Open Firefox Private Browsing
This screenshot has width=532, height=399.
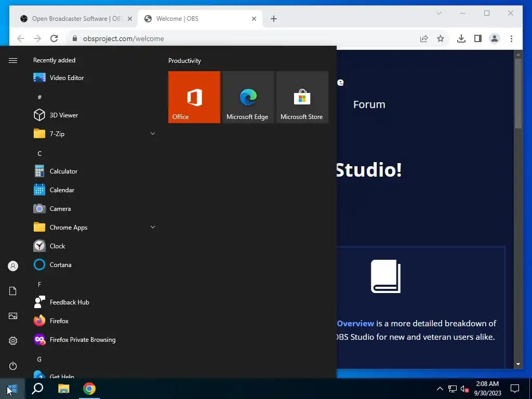94,340
